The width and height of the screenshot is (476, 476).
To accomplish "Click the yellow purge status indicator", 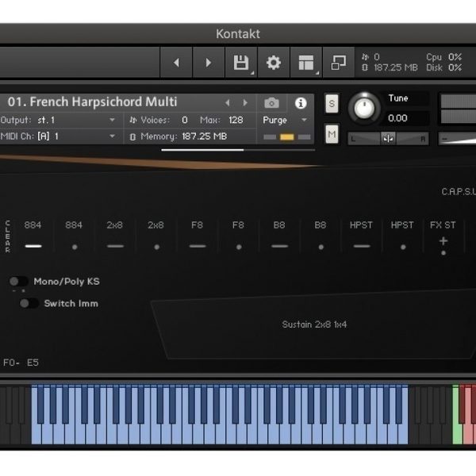I will (287, 137).
